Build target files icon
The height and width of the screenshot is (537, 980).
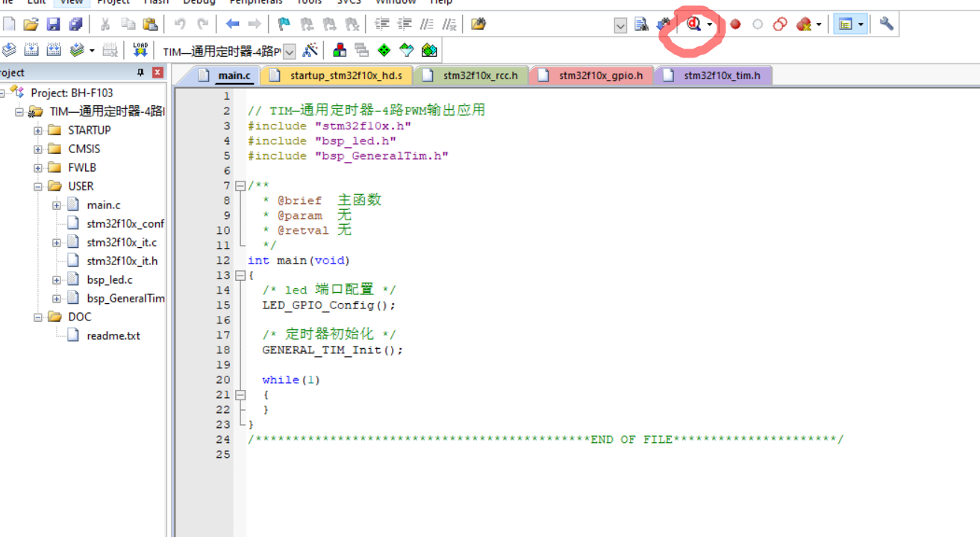31,50
